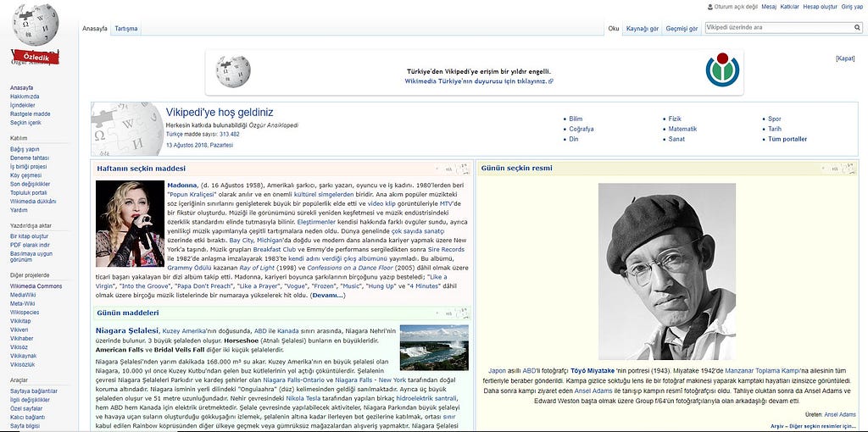Image resolution: width=868 pixels, height=432 pixels.
Task: Open the Niagara Şelalesi article title link
Action: [127, 330]
